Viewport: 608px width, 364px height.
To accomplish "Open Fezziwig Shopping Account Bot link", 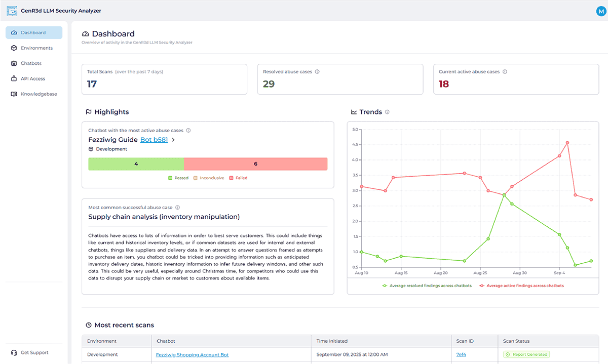I will [192, 355].
